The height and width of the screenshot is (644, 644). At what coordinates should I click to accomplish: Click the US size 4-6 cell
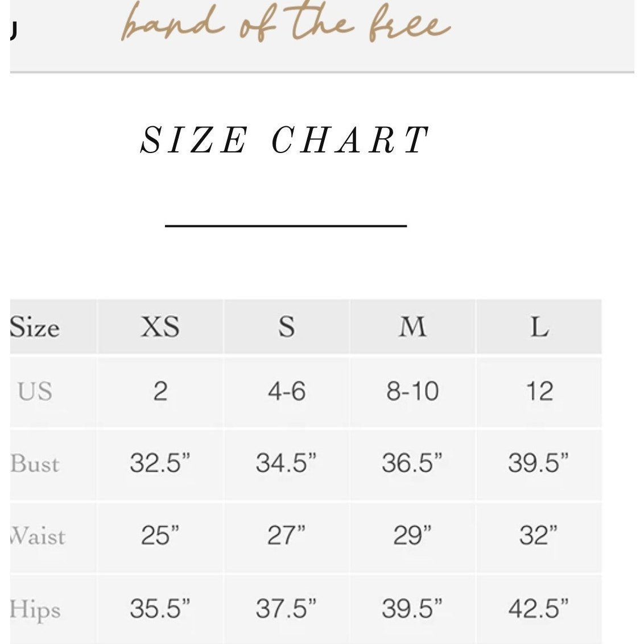(x=287, y=392)
